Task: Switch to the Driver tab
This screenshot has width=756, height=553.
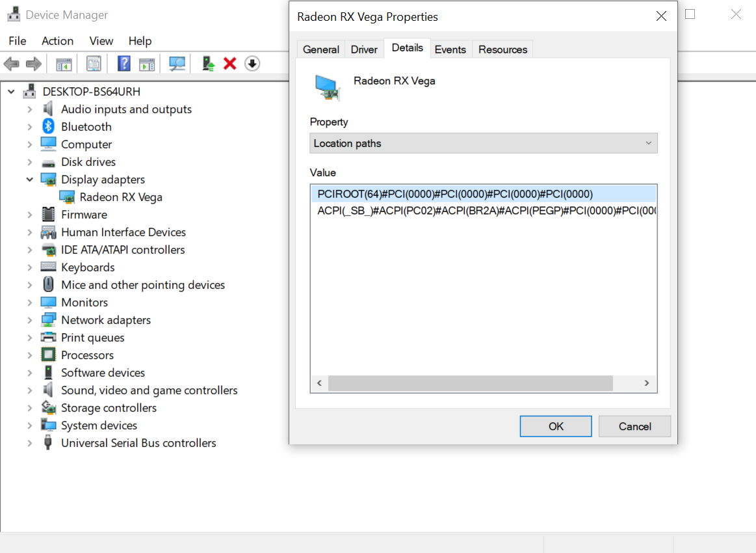Action: click(x=363, y=49)
